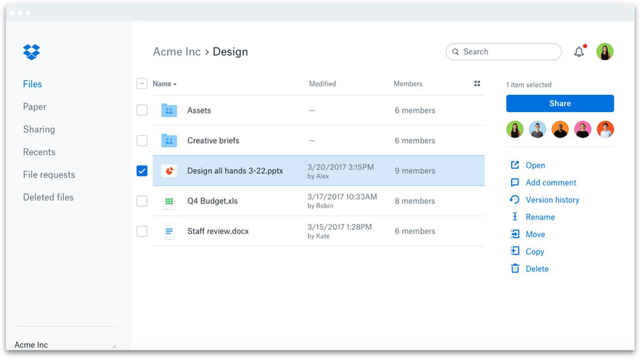The height and width of the screenshot is (363, 644).
Task: Click inside the Search field
Action: click(x=503, y=51)
